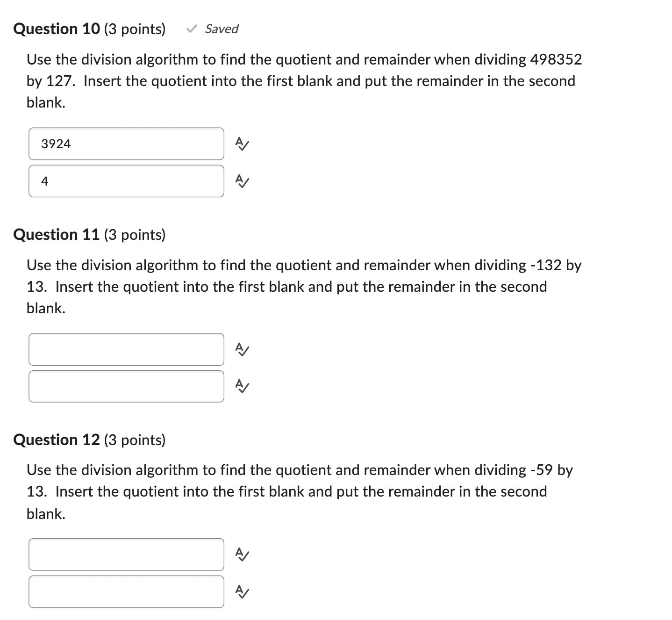
Task: Click the second blank for Question 11
Action: point(126,386)
